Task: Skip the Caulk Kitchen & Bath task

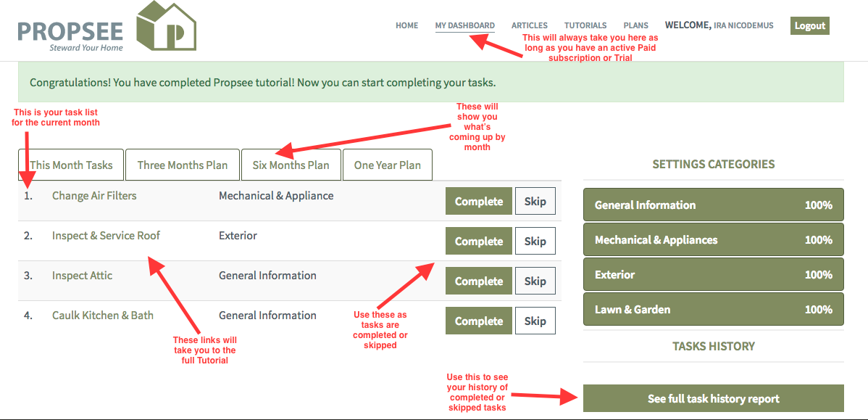Action: point(535,321)
